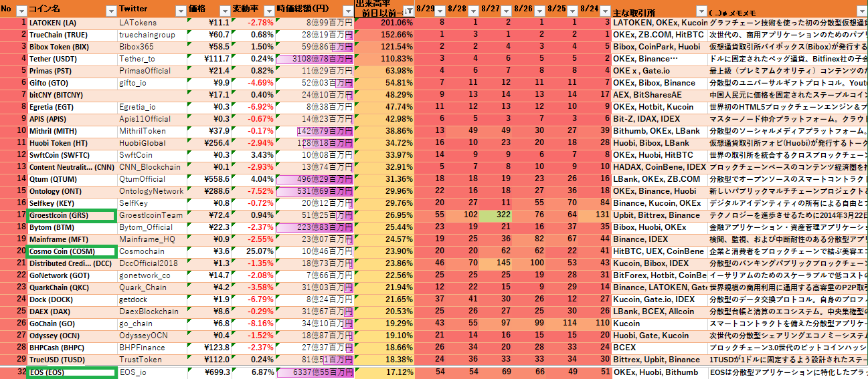Select the green-bordered Cosmo Coin (COSM) cell
The image size is (868, 379).
click(x=72, y=251)
